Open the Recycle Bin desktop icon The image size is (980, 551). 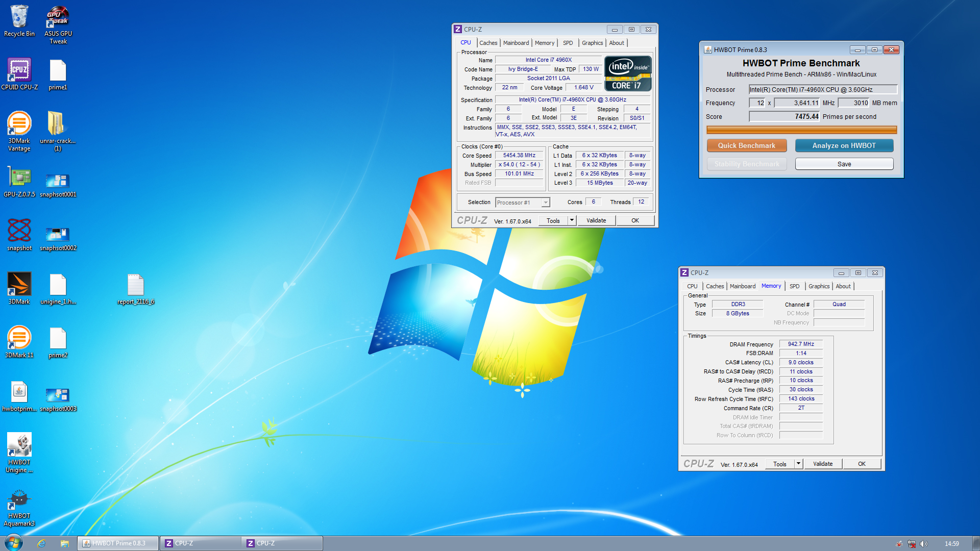pos(19,21)
